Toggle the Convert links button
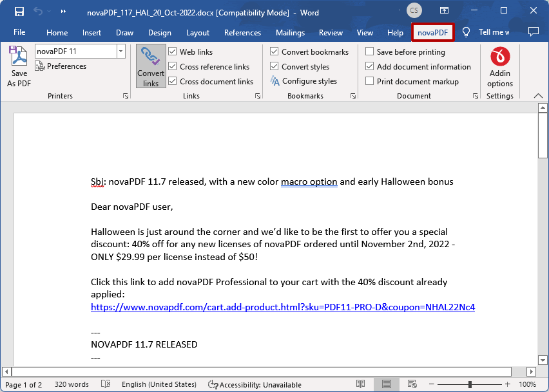This screenshot has width=549, height=392. pyautogui.click(x=151, y=66)
